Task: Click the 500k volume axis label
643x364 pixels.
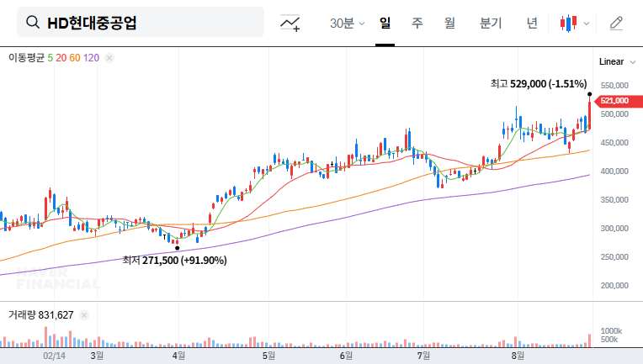Action: 609,340
